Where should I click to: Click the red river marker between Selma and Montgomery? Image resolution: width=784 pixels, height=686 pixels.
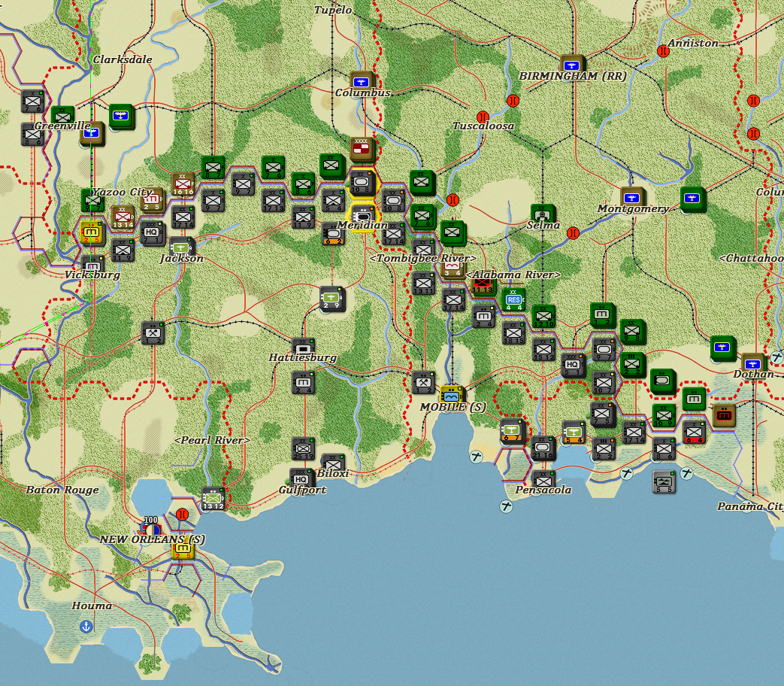click(573, 232)
